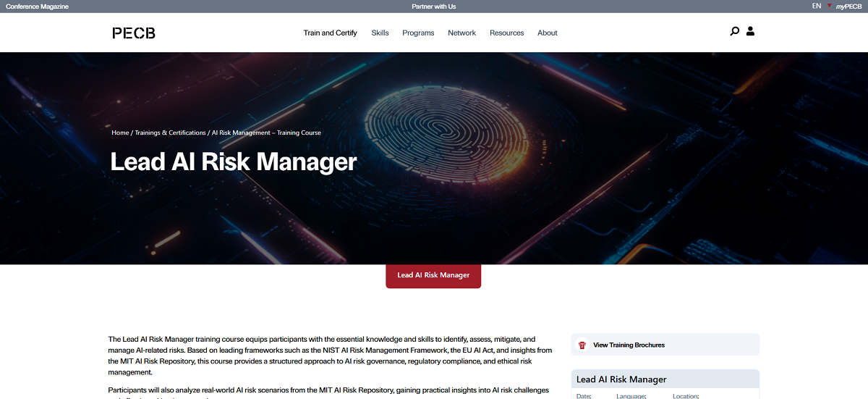Viewport: 868px width, 399px height.
Task: Go to Home breadcrumb
Action: [120, 133]
